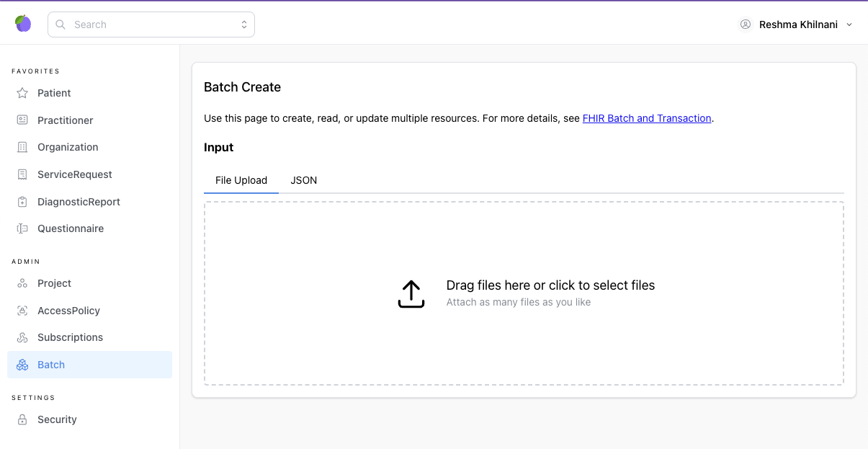Open the FHIR Batch and Transaction link
This screenshot has width=868, height=449.
(x=646, y=118)
